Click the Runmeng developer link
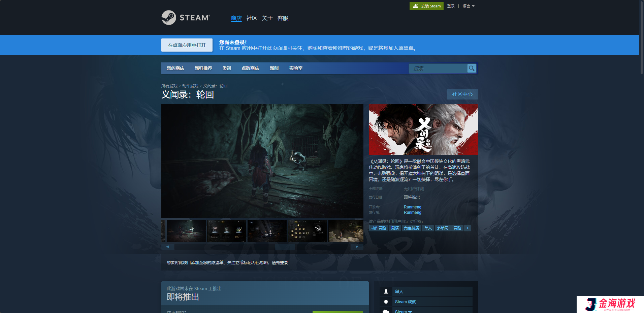This screenshot has width=644, height=313. tap(412, 207)
